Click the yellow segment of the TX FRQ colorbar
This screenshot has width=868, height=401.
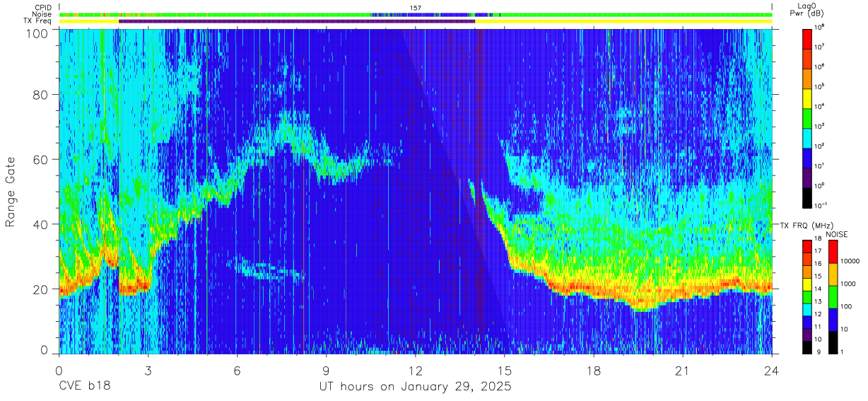click(x=807, y=284)
